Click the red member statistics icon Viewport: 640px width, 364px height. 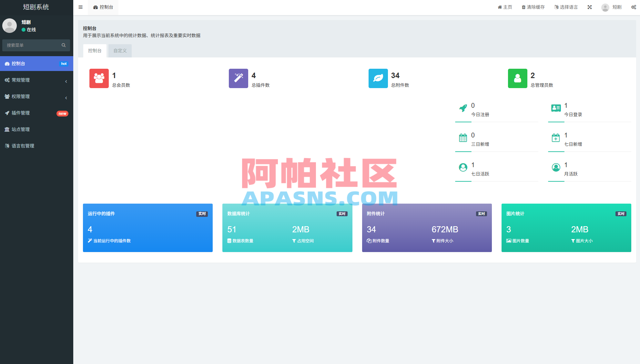(x=99, y=78)
